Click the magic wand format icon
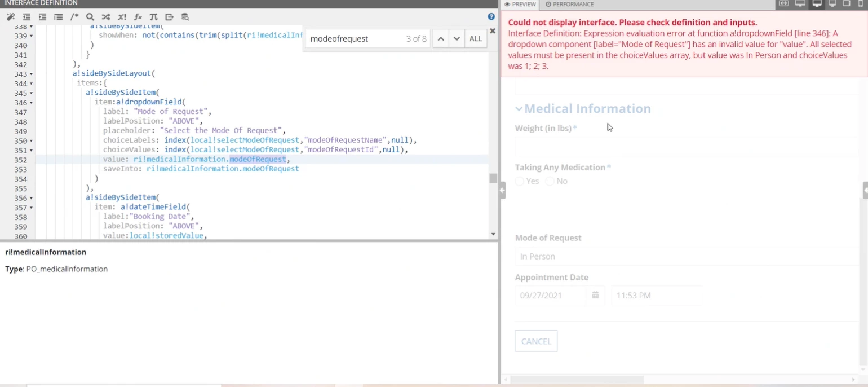Image resolution: width=868 pixels, height=387 pixels. click(11, 17)
